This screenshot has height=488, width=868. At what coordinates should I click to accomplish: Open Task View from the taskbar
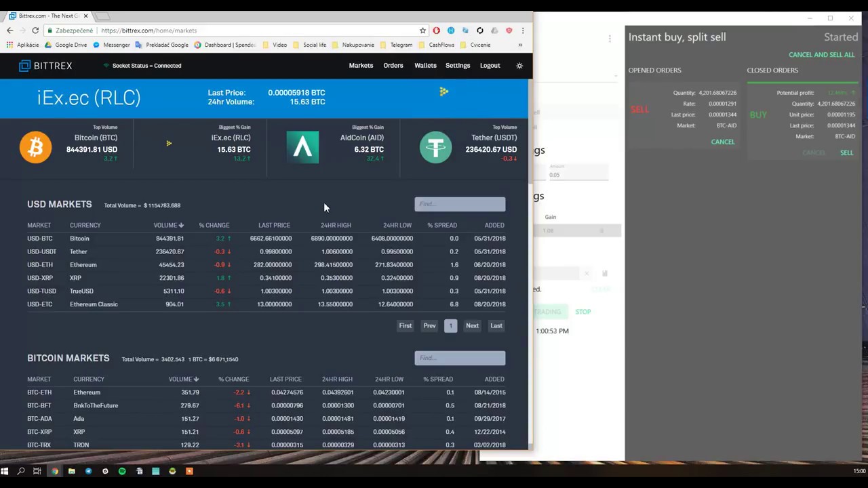37,471
